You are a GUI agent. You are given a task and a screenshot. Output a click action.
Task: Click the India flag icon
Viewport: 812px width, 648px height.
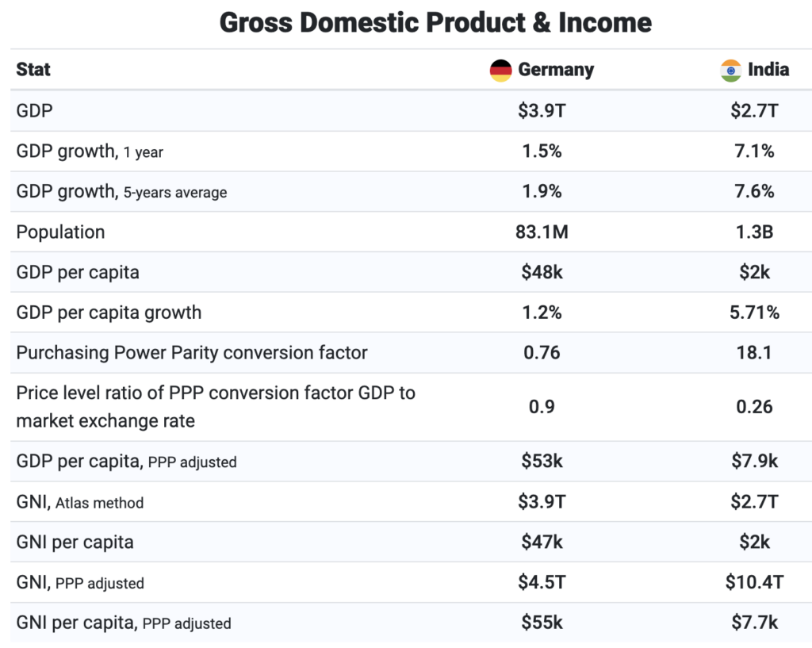pyautogui.click(x=730, y=70)
